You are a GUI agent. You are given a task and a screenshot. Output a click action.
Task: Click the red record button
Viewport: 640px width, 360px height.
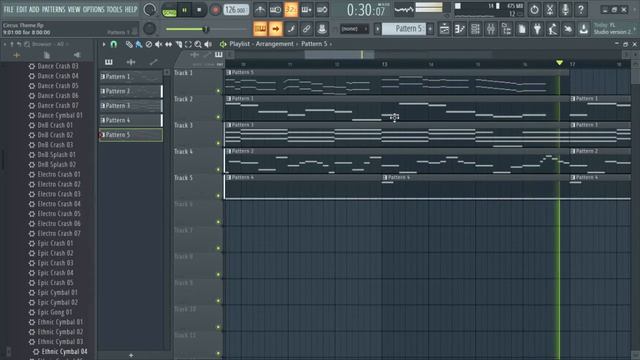pos(215,10)
